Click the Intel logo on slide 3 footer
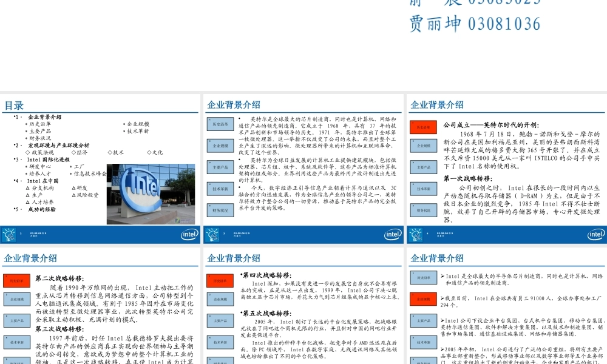This screenshot has width=607, height=364. pos(393,234)
